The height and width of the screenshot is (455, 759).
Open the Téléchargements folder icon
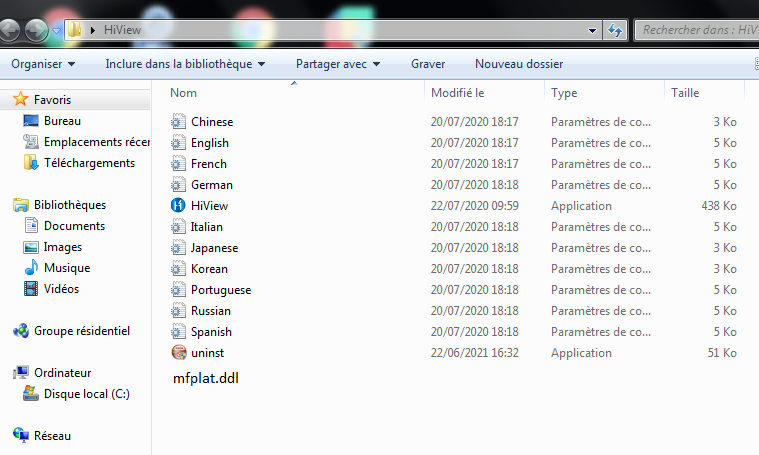(29, 163)
